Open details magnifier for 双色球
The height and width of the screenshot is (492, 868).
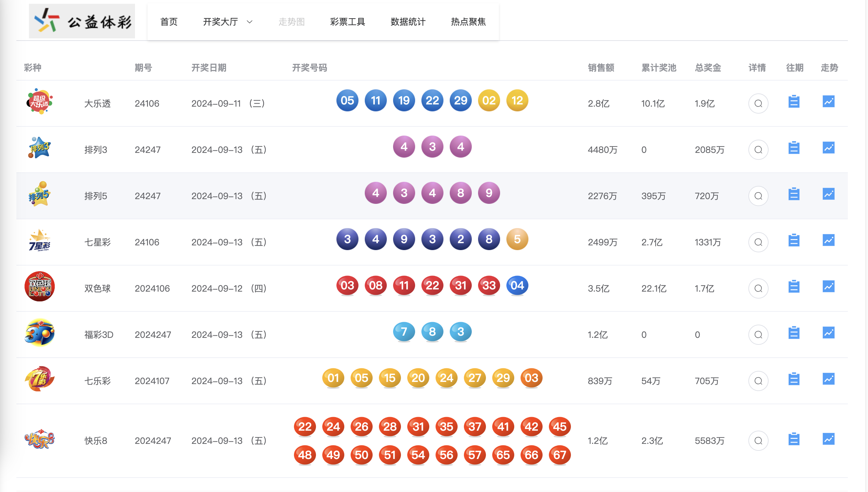pyautogui.click(x=758, y=288)
